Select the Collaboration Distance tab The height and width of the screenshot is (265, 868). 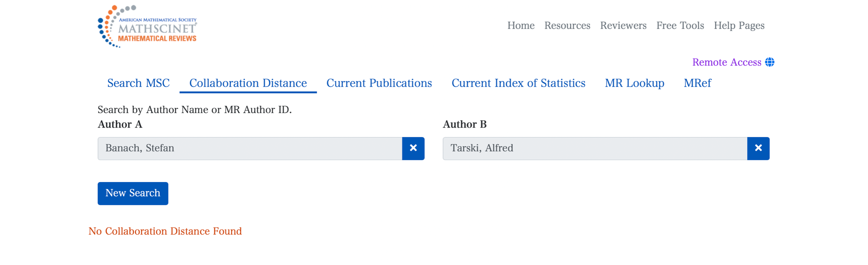click(248, 83)
